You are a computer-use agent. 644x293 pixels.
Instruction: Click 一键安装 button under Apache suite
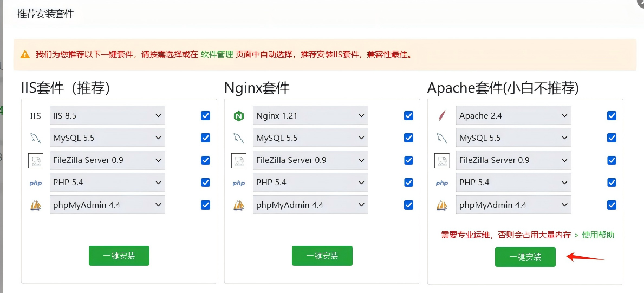pos(525,257)
